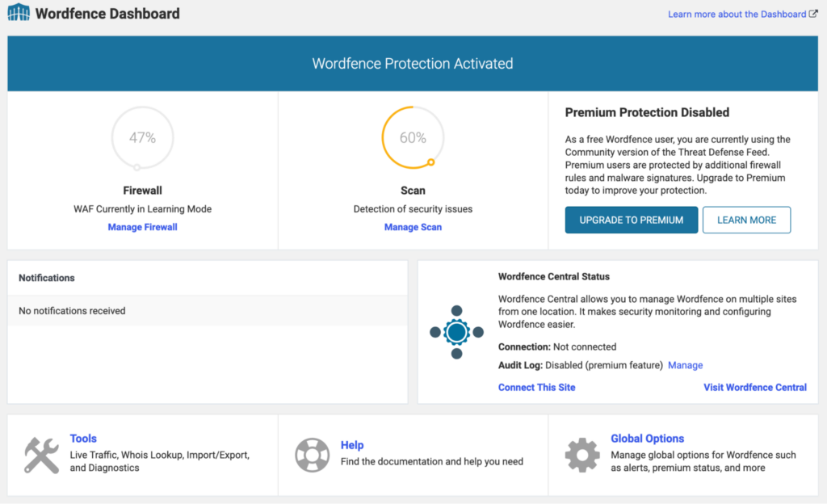Open the Audit Log Manage link
Screen dimensions: 827x504
(685, 365)
